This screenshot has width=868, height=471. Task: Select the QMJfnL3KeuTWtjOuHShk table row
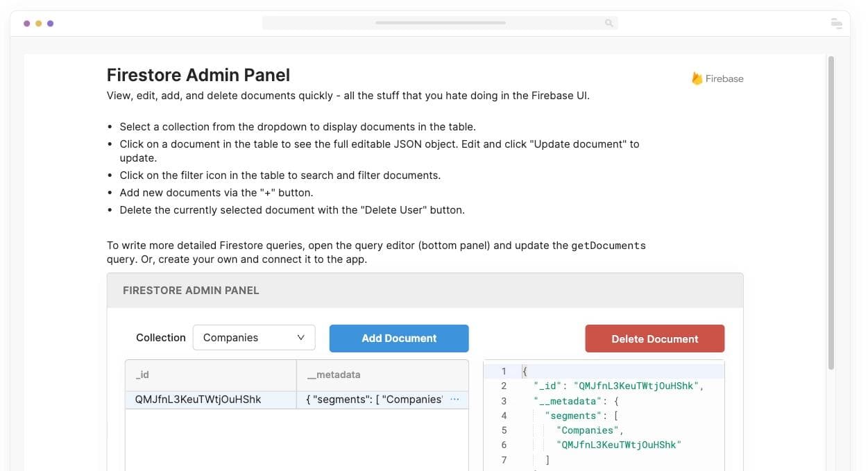pos(210,400)
